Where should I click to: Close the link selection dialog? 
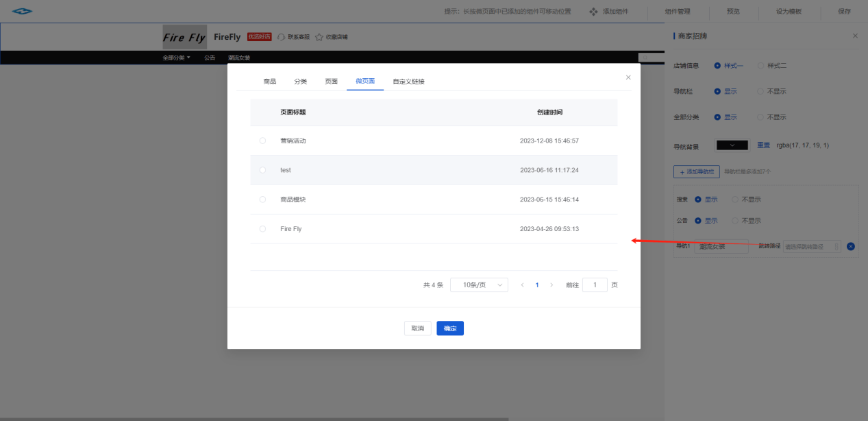628,77
